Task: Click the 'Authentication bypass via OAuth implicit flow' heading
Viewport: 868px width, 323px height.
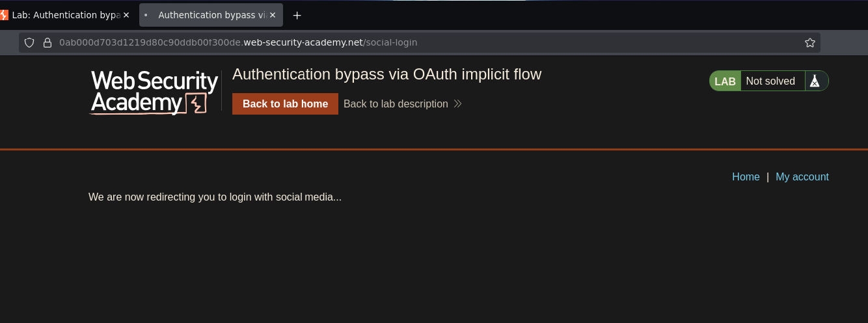Action: click(387, 74)
